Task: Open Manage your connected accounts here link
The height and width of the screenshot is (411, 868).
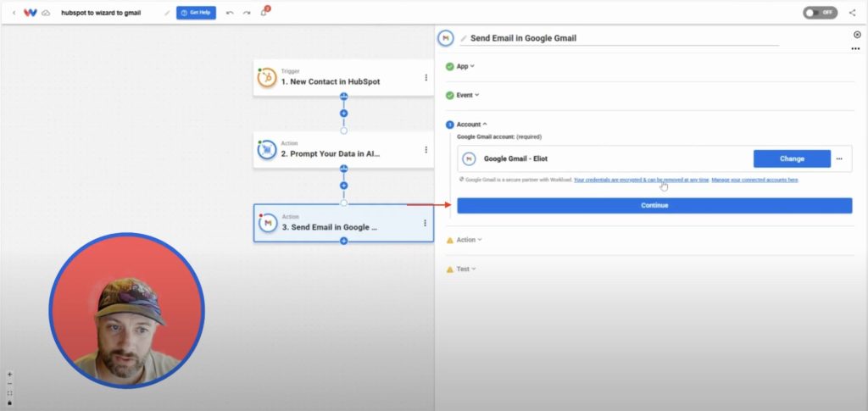Action: tap(754, 180)
